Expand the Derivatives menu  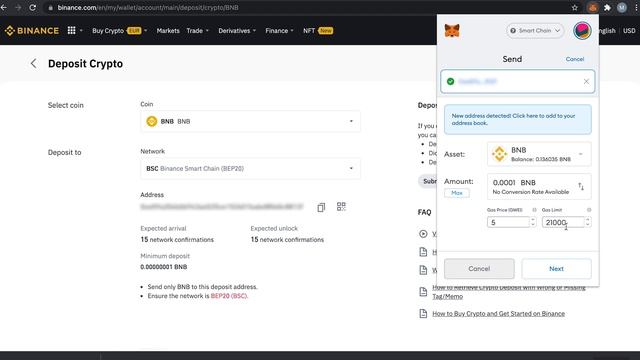[237, 31]
